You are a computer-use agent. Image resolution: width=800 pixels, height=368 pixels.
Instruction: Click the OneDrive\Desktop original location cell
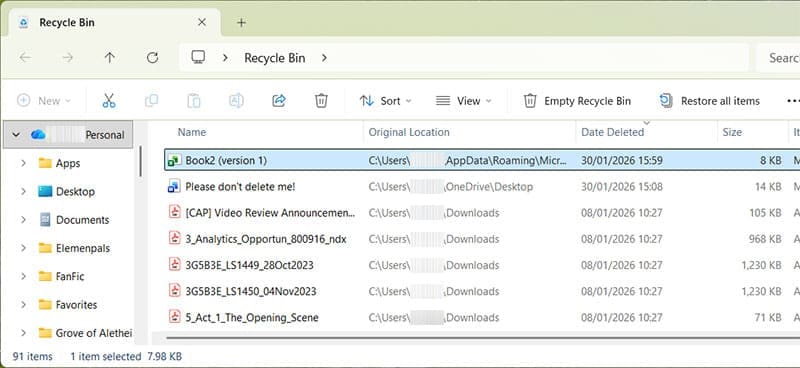451,187
